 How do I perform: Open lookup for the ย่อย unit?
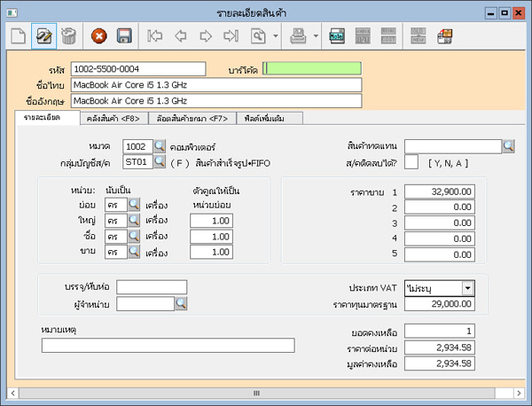(x=134, y=205)
